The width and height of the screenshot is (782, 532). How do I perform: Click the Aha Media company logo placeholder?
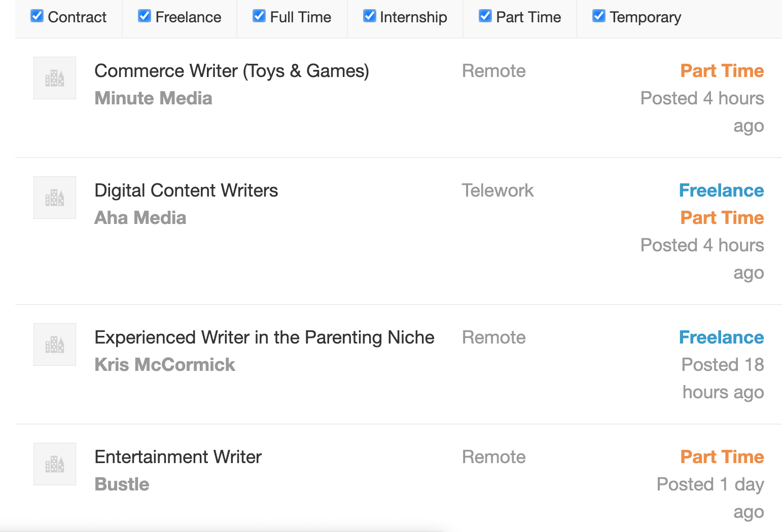click(x=55, y=198)
